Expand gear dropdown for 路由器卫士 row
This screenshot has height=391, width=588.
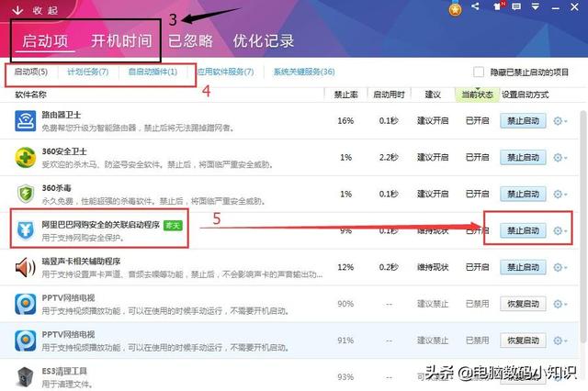click(560, 121)
